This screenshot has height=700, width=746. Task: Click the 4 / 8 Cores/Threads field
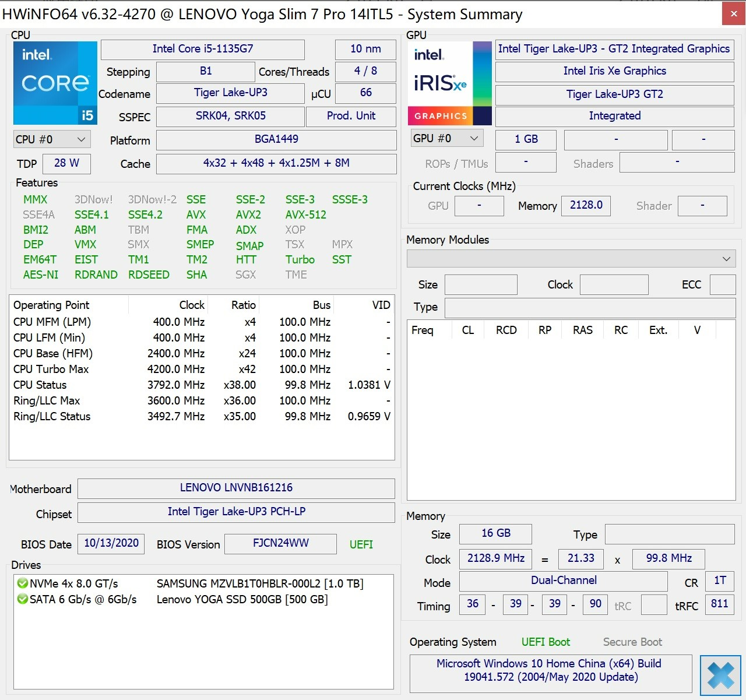pyautogui.click(x=365, y=71)
